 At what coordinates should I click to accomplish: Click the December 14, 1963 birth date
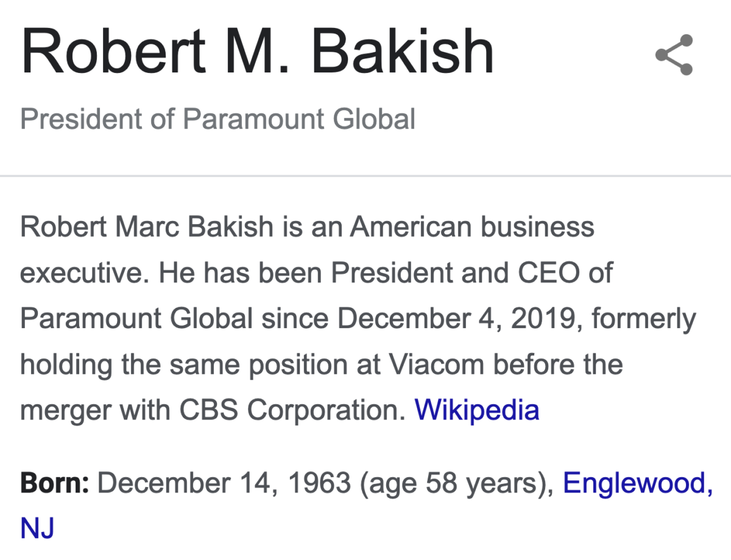(x=224, y=483)
